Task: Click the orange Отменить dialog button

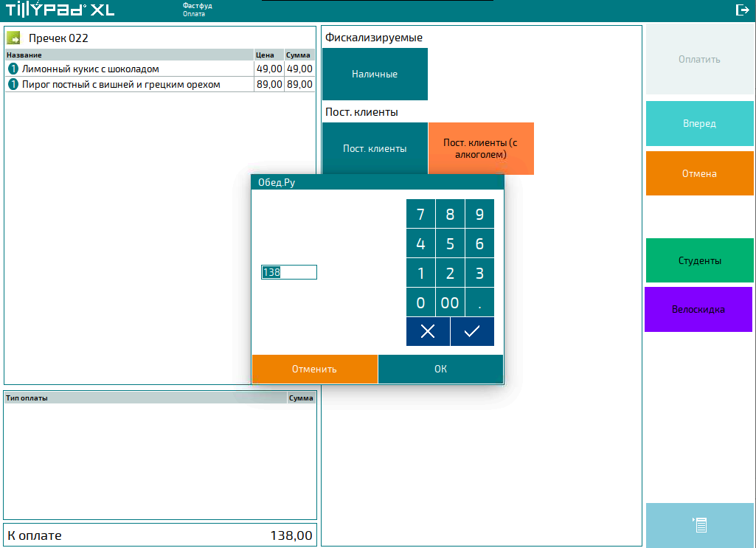Action: tap(314, 369)
